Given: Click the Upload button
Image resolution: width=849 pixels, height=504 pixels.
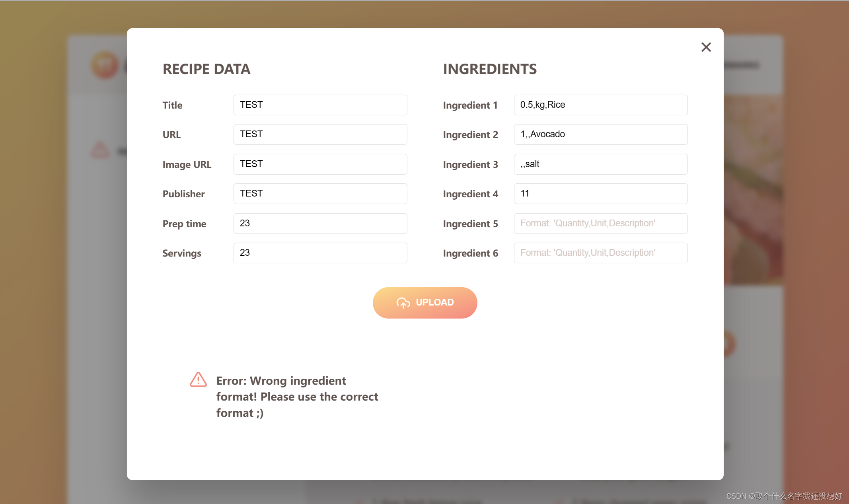Looking at the screenshot, I should (425, 302).
